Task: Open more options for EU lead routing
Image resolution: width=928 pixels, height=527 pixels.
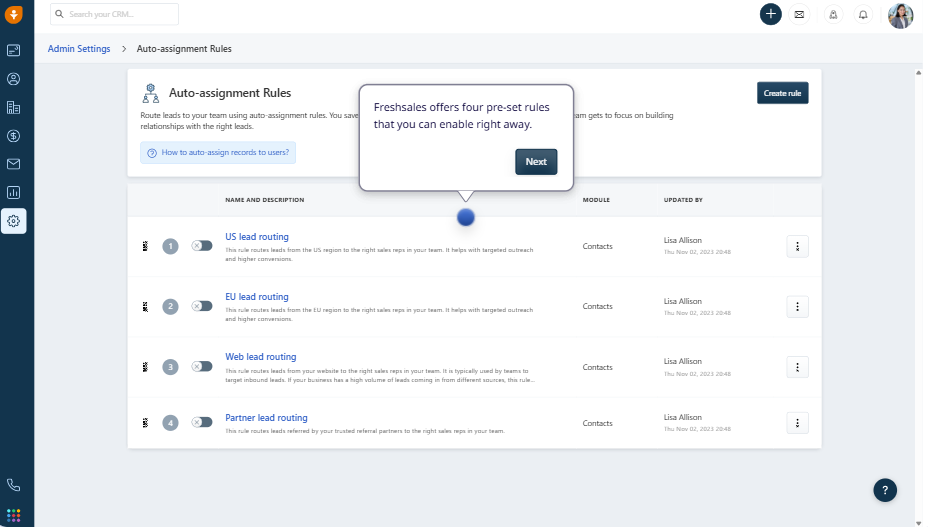Action: [797, 307]
